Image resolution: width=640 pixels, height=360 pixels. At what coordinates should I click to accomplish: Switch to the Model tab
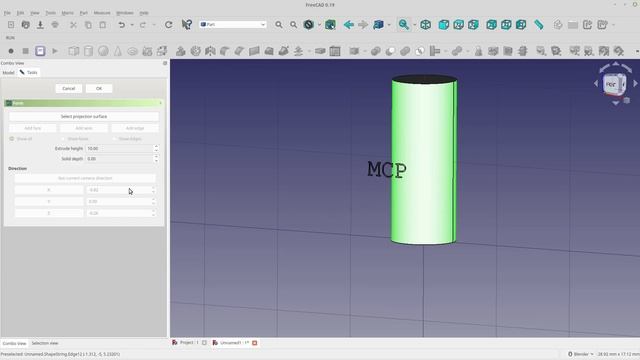coord(8,73)
